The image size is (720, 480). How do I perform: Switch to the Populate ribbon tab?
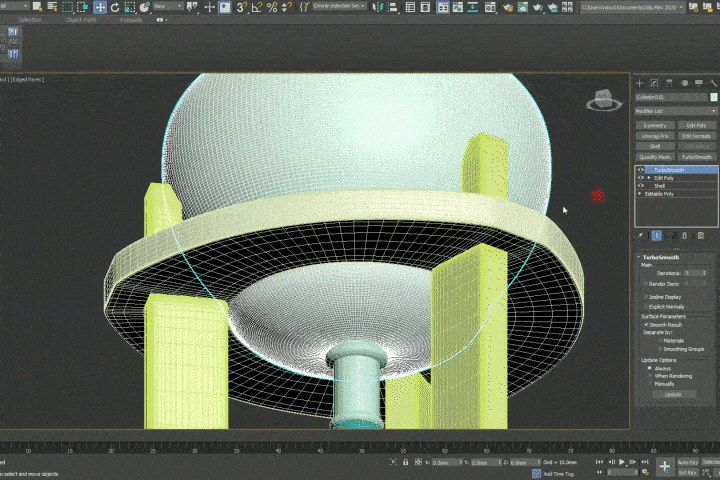[x=131, y=20]
